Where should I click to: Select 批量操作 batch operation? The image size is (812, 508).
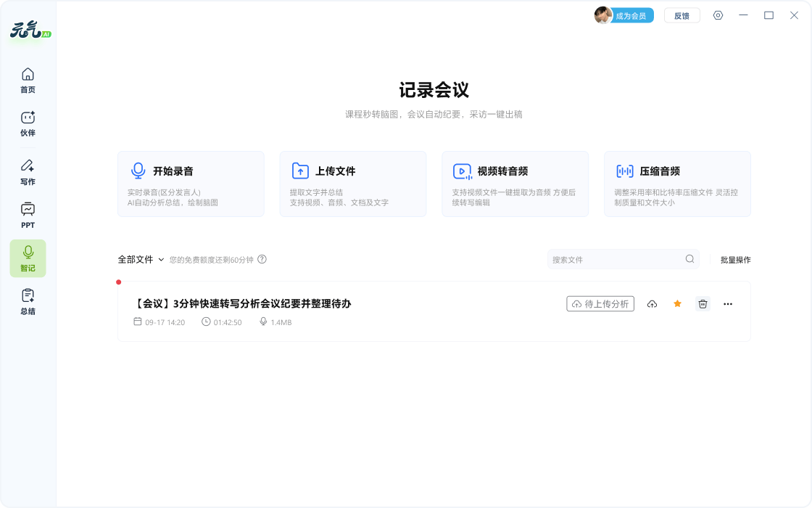[x=735, y=260]
